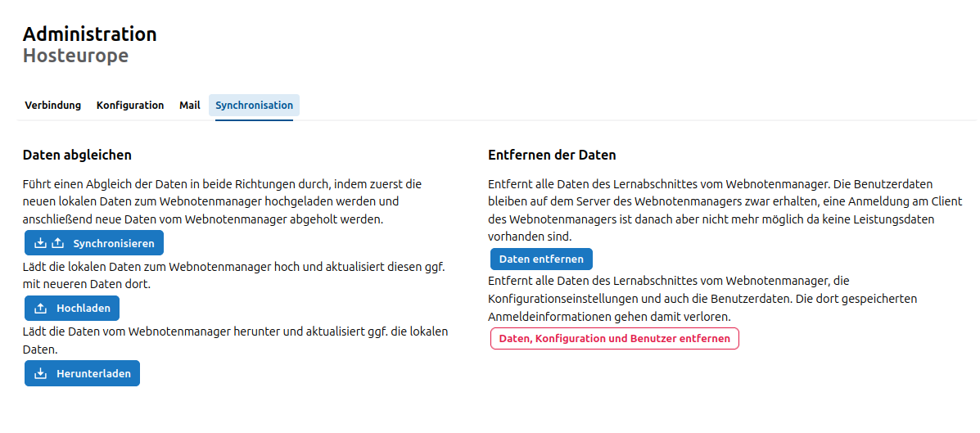Click the paragraph beginning 'Führt einen Abgleich'
The width and height of the screenshot is (980, 433).
pyautogui.click(x=222, y=201)
